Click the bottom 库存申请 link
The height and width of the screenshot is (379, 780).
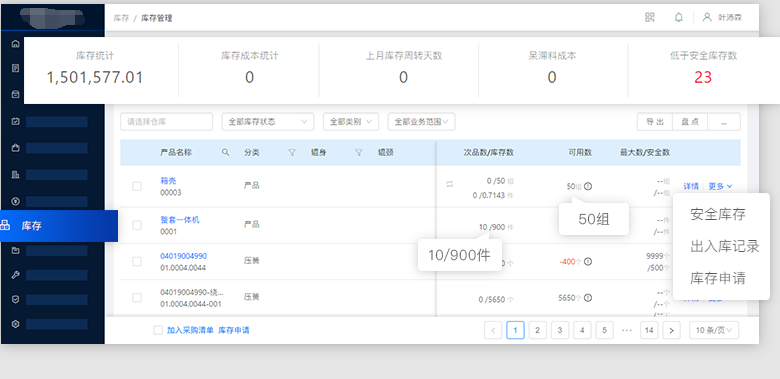click(x=234, y=330)
